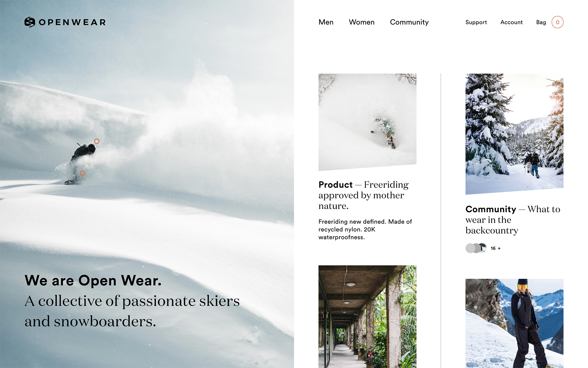Open the Support link
This screenshot has height=368, width=588.
[x=476, y=22]
